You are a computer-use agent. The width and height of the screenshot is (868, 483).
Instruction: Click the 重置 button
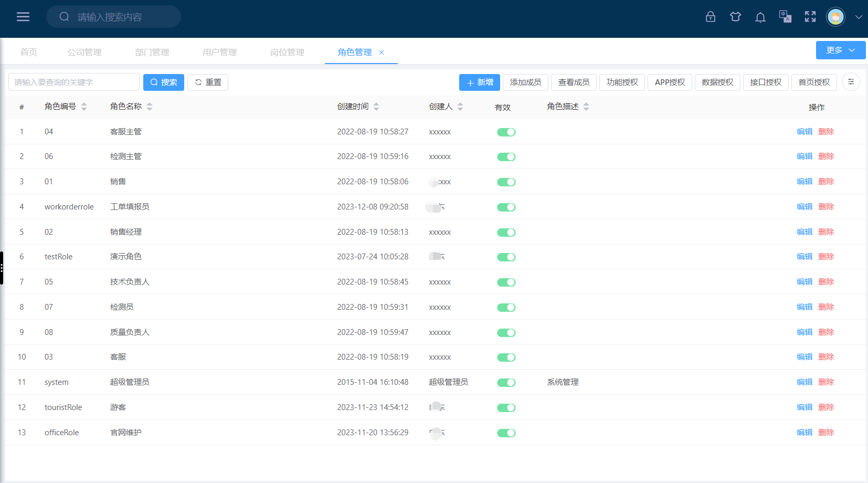[x=208, y=82]
